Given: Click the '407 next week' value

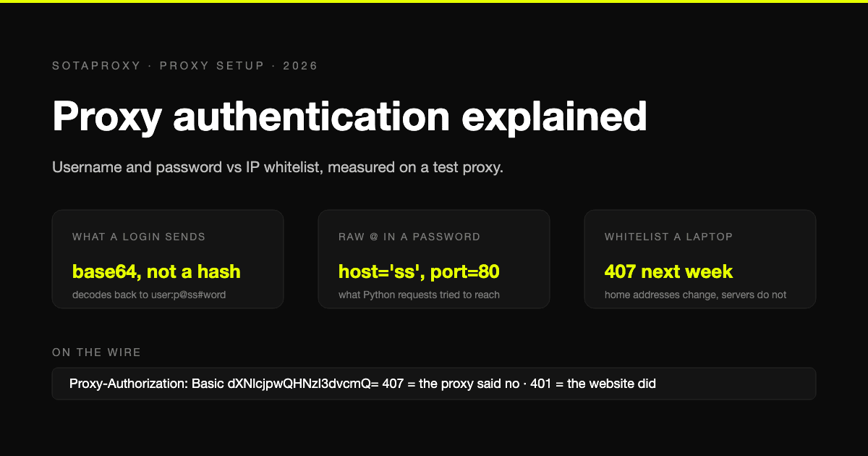Looking at the screenshot, I should 668,271.
